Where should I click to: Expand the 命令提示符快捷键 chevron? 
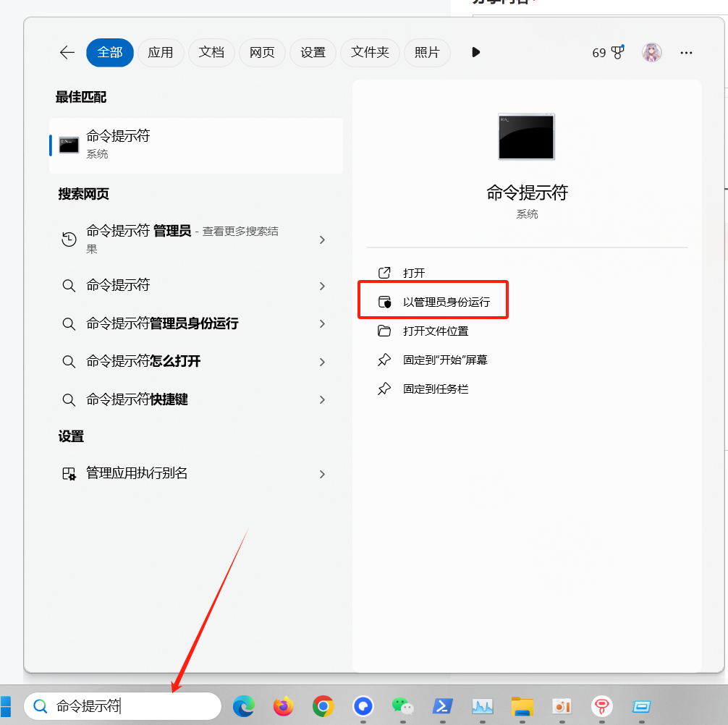(322, 400)
